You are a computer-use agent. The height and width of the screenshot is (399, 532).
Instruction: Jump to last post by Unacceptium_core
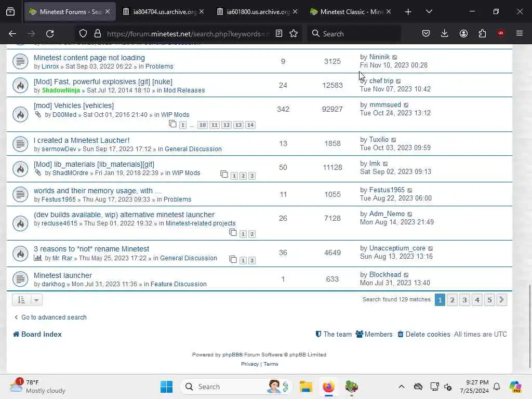click(431, 249)
